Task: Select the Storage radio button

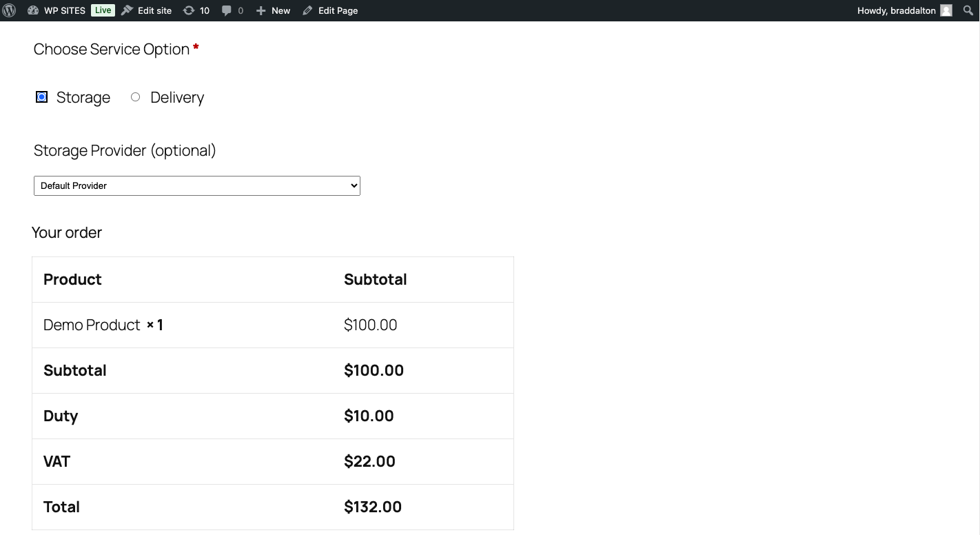Action: click(42, 97)
